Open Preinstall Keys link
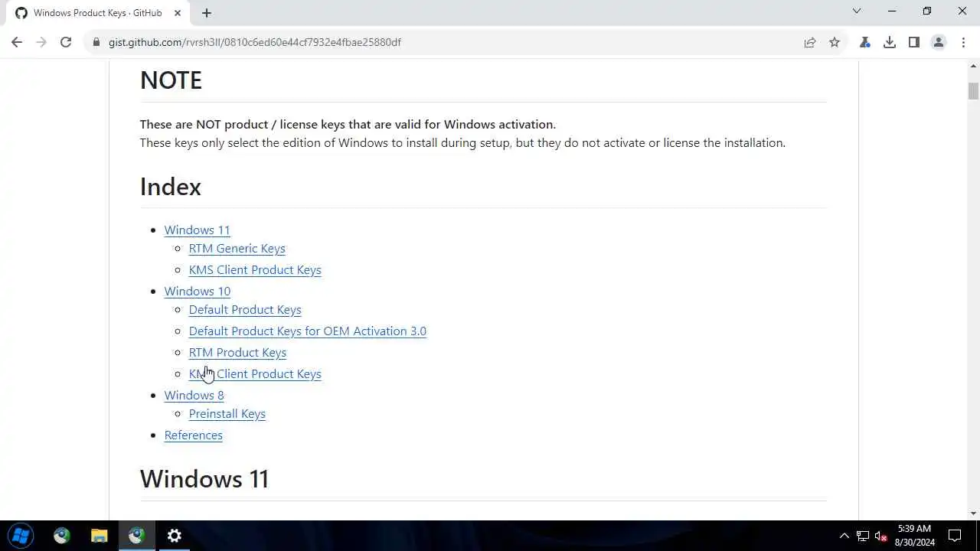 pos(227,414)
